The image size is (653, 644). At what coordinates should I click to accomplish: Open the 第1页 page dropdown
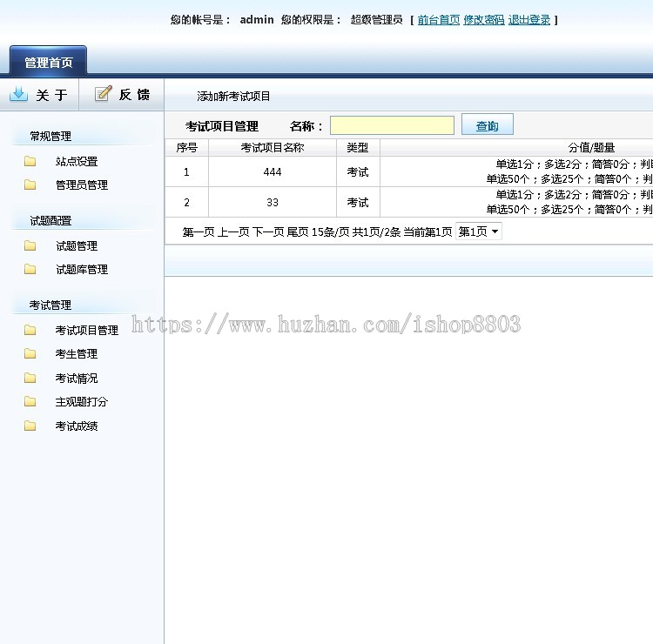pos(479,231)
